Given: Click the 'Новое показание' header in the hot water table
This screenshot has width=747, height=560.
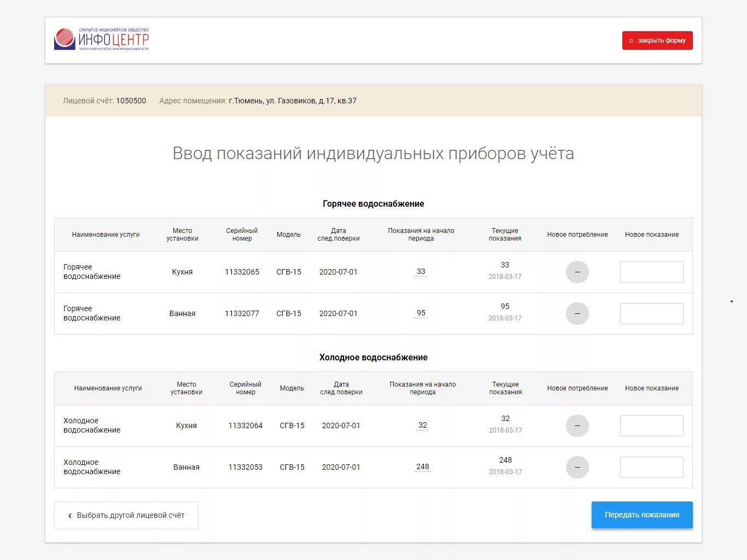Looking at the screenshot, I should click(x=652, y=235).
